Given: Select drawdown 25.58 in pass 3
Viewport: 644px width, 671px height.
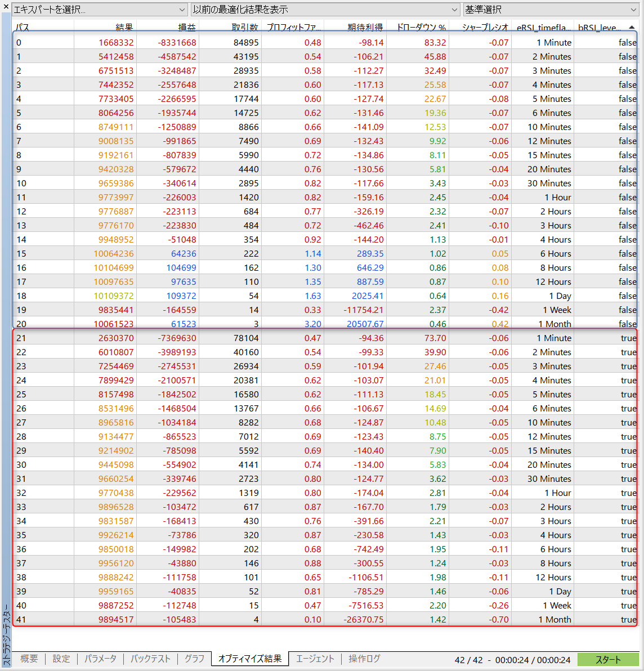Looking at the screenshot, I should coord(435,85).
